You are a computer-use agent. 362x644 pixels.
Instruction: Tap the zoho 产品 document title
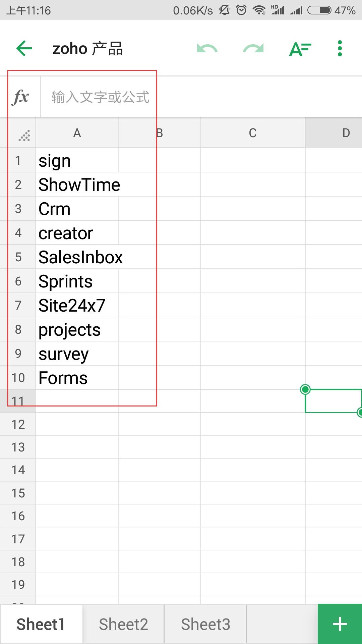[x=88, y=49]
